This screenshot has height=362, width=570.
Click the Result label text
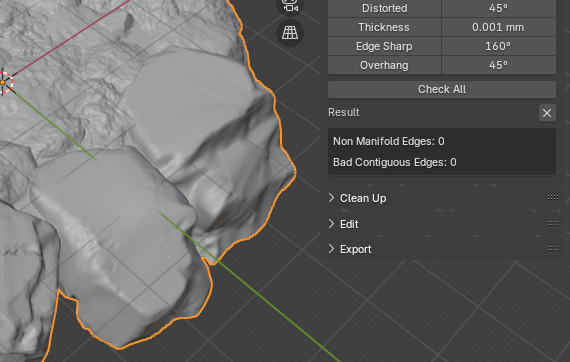(x=344, y=112)
